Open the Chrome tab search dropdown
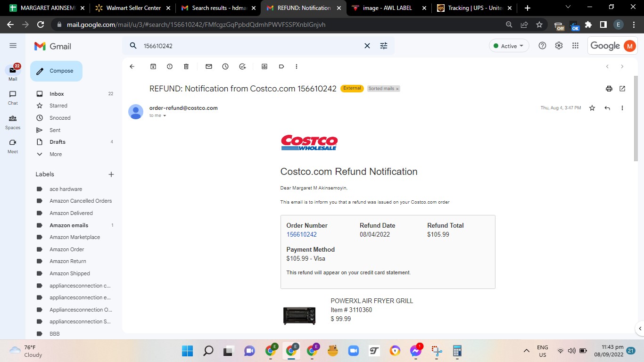This screenshot has width=644, height=362. (x=568, y=7)
